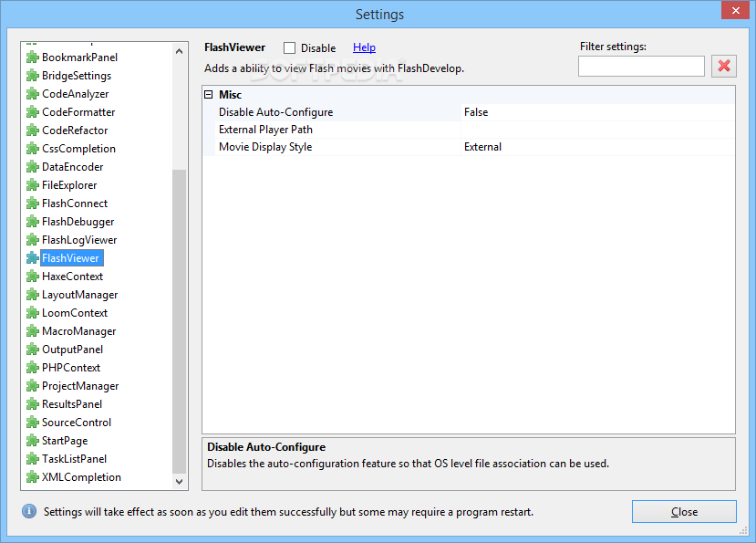
Task: Click the MacroManager plugin puzzle icon
Action: [32, 331]
